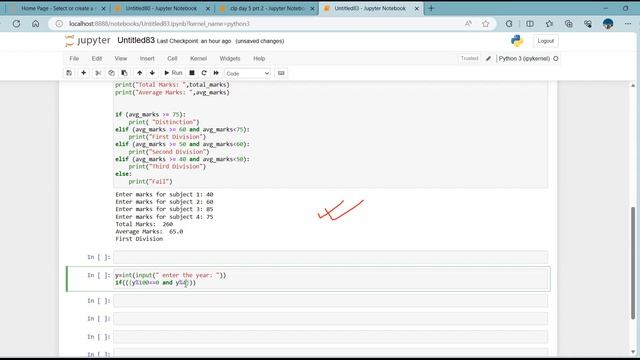Switch to Untitled80 Jupyter Notebook tab
This screenshot has width=640, height=360.
pyautogui.click(x=161, y=8)
